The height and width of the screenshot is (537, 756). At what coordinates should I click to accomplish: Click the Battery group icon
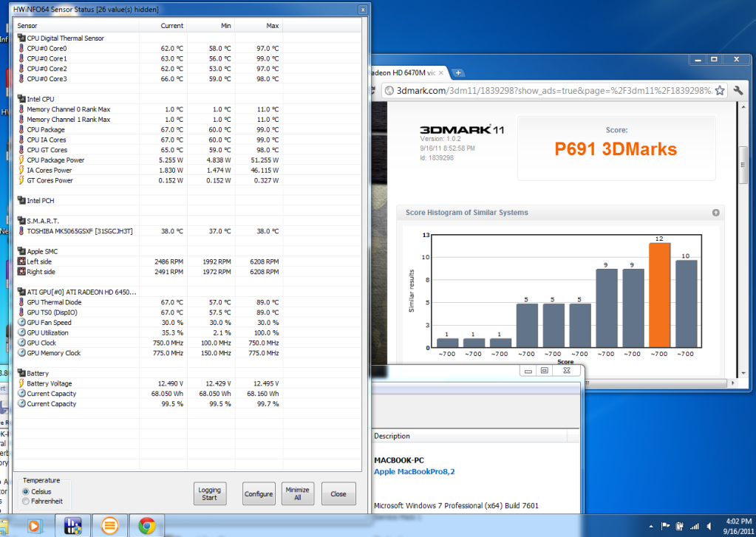[21, 372]
